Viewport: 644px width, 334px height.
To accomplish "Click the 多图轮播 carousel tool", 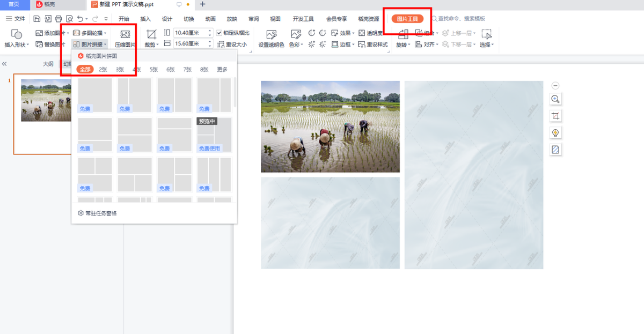I will [x=90, y=33].
